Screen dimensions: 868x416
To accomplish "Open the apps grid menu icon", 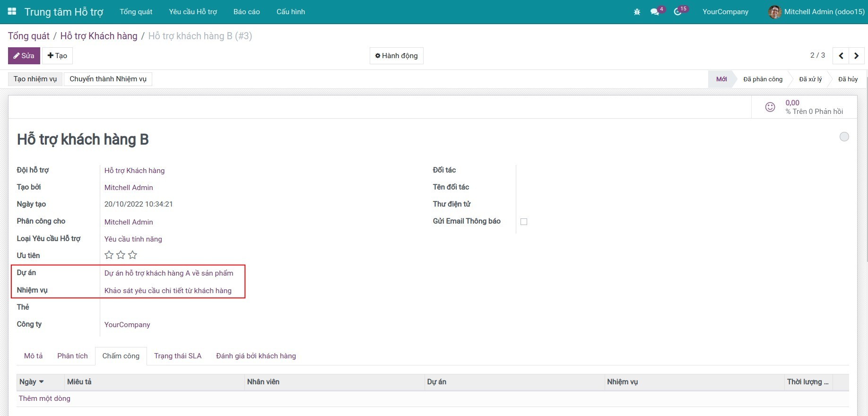I will coord(12,11).
